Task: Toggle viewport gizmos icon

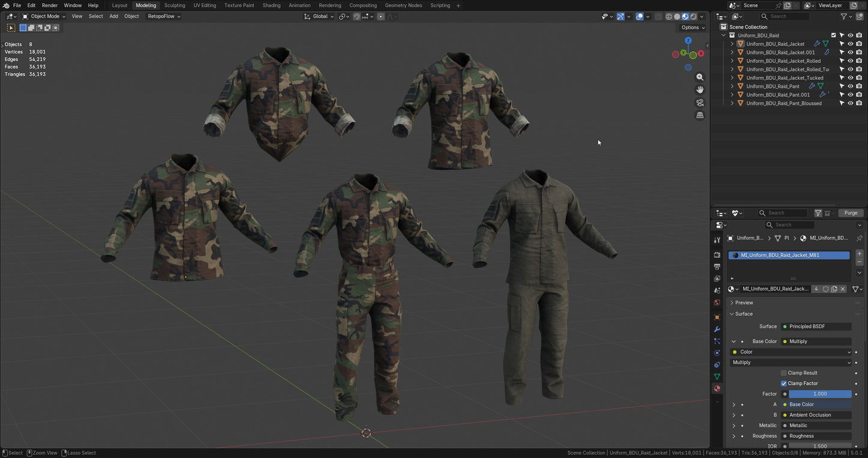Action: 621,16
